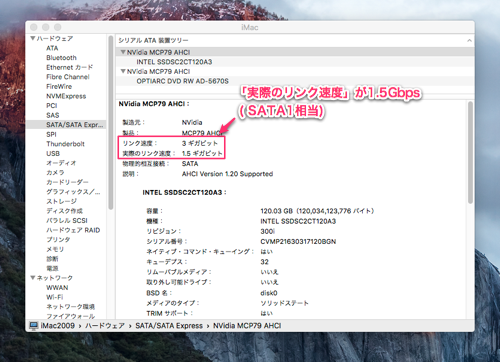Click the revision value 300i
The image size is (500, 362).
point(267,231)
